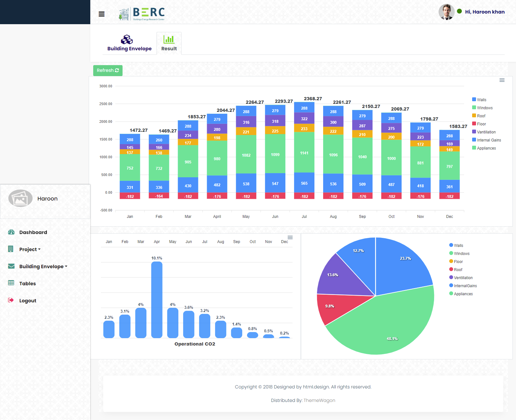Click the Tables grid icon in sidebar

pyautogui.click(x=11, y=283)
